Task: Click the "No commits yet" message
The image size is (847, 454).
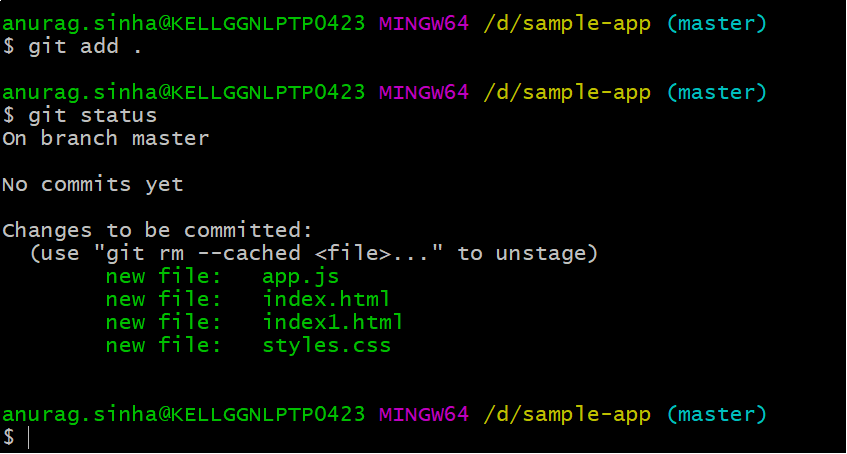Action: (x=92, y=184)
